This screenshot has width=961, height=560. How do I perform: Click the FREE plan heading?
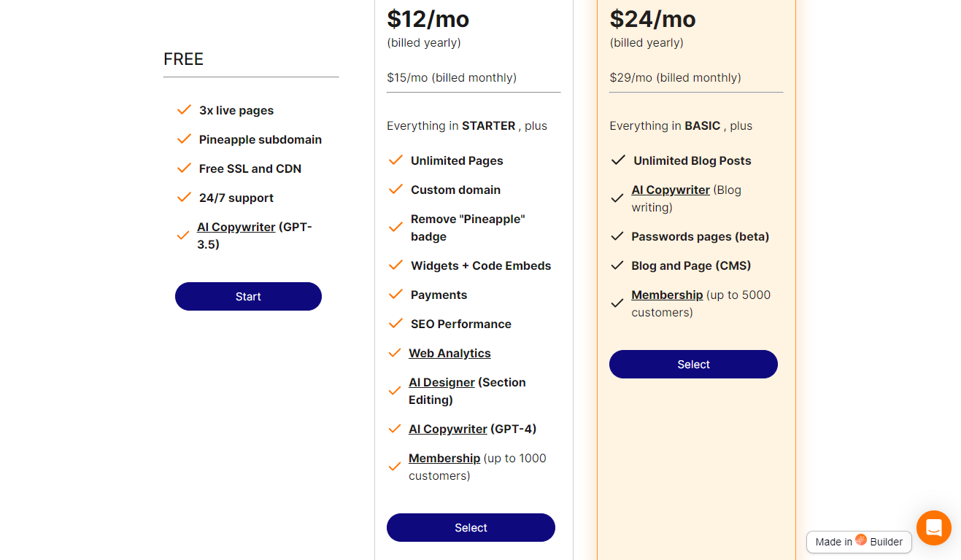pos(183,59)
